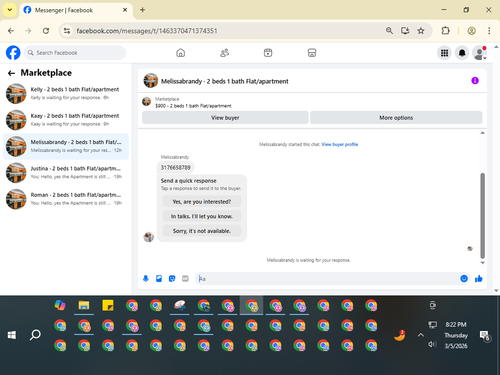500x375 pixels.
Task: Click the View buyer button
Action: 225,118
